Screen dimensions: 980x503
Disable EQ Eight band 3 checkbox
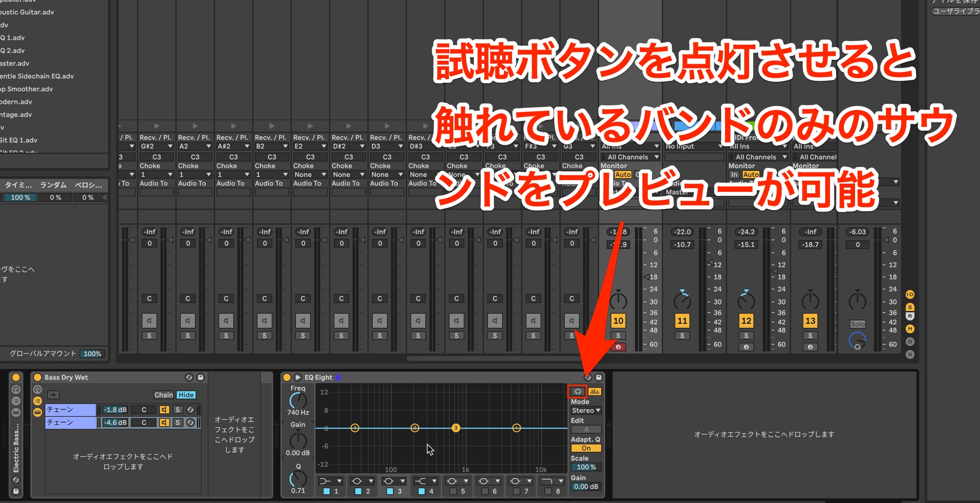click(x=390, y=491)
